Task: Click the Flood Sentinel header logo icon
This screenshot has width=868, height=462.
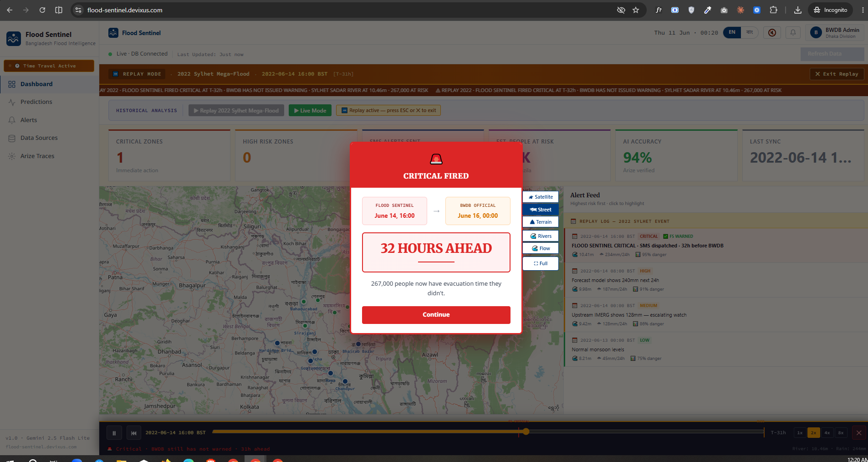Action: [x=113, y=33]
